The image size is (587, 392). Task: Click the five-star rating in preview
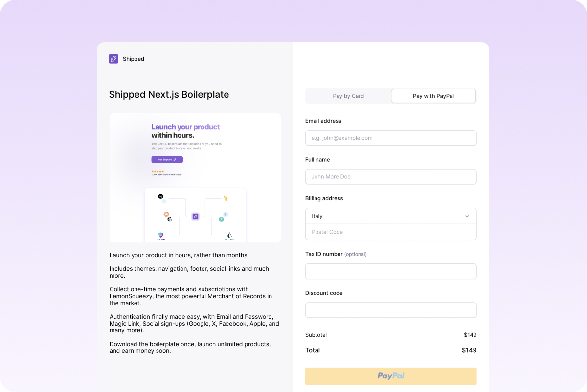158,171
